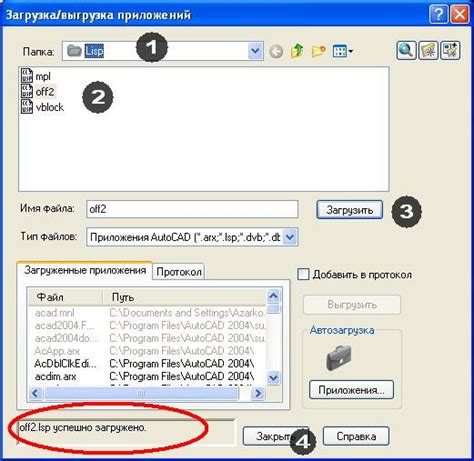
Task: Expand the Тип файлов dropdown
Action: [290, 237]
